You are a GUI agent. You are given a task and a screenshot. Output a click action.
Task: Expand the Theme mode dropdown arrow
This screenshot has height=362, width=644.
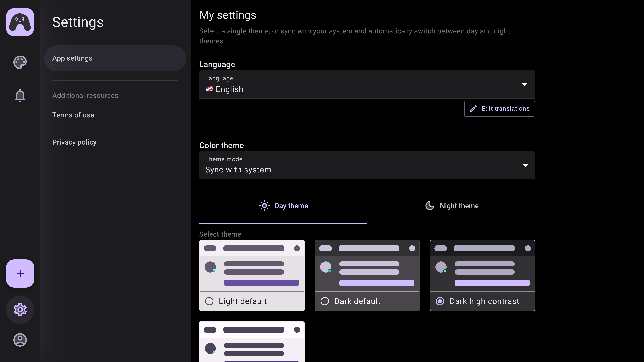pos(526,166)
